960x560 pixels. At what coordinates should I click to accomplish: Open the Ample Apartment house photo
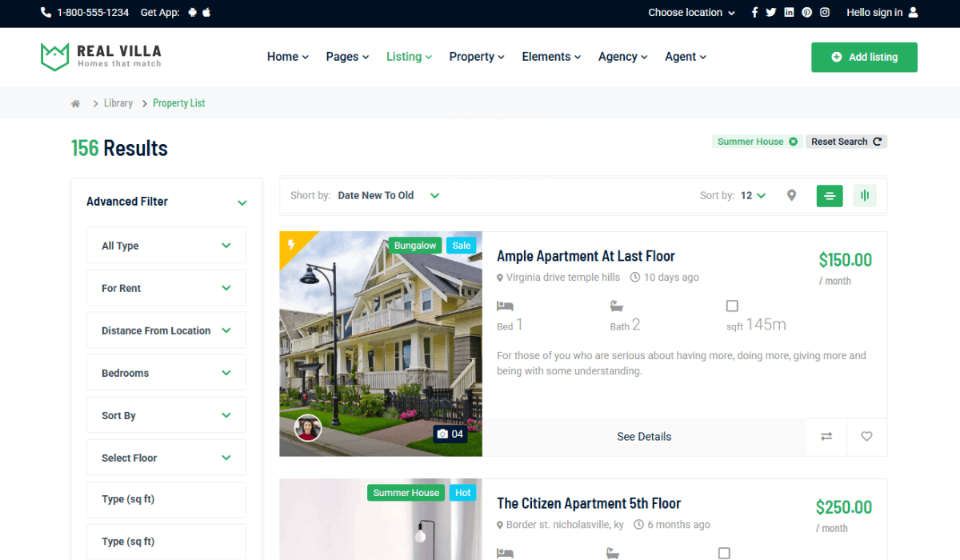(x=381, y=344)
